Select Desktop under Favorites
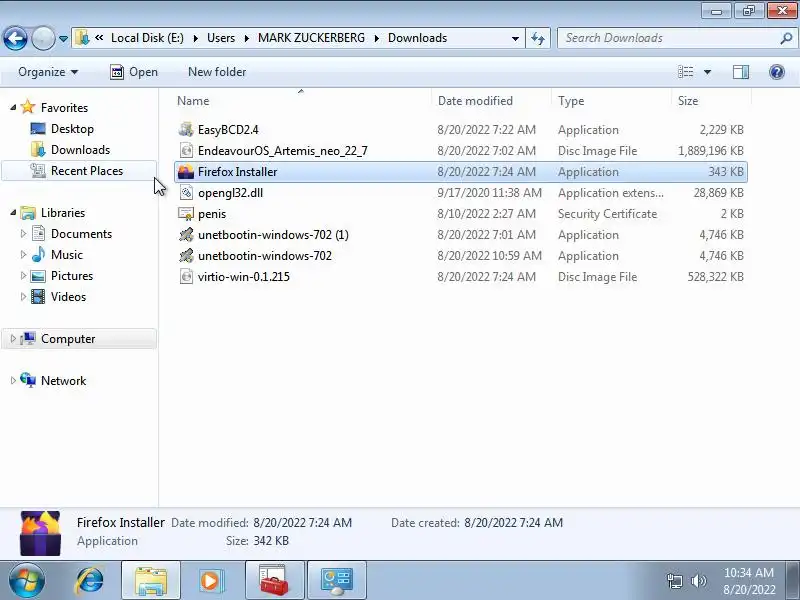 click(72, 129)
